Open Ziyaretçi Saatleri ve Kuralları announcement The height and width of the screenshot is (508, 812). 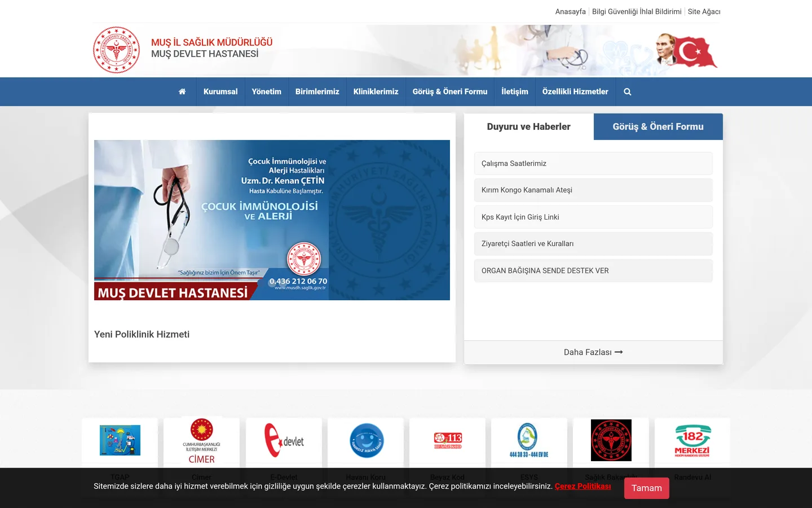(x=593, y=244)
